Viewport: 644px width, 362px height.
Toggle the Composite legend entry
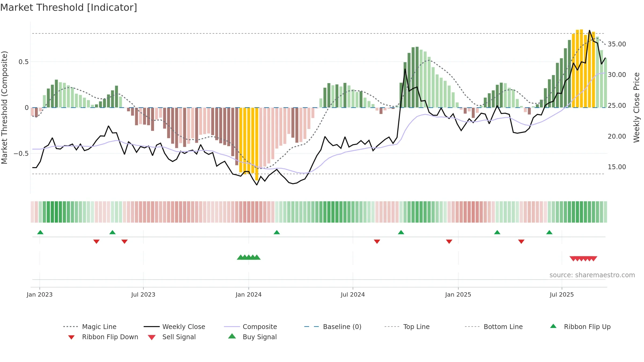250,327
